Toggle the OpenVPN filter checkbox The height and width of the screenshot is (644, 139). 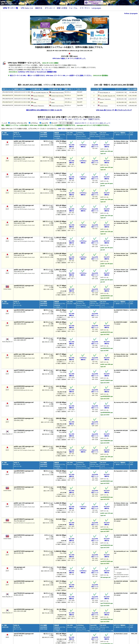pos(40,123)
